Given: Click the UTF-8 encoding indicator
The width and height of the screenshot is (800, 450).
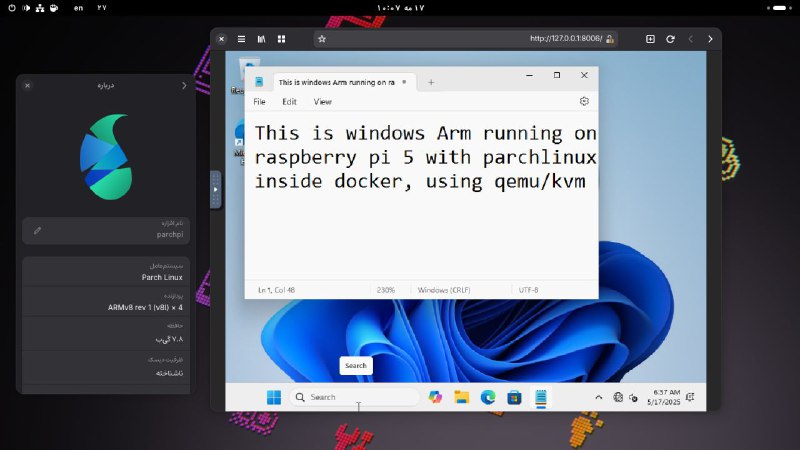Looking at the screenshot, I should [x=529, y=290].
